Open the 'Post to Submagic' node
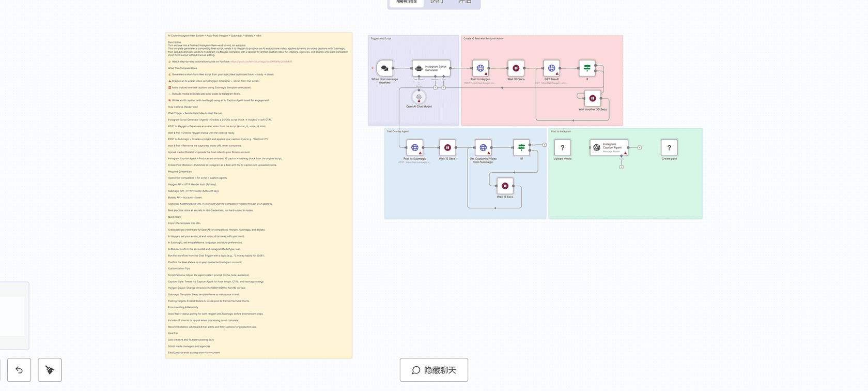The height and width of the screenshot is (391, 868). click(415, 147)
